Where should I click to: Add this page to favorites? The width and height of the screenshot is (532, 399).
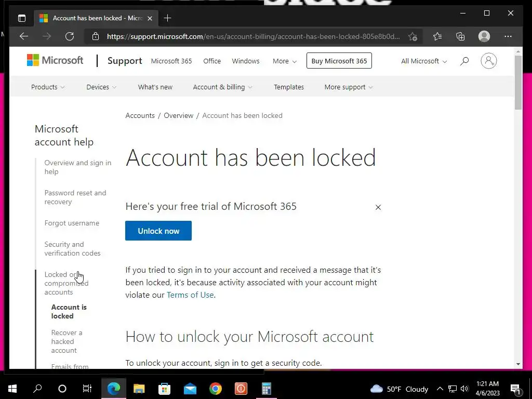tap(413, 36)
